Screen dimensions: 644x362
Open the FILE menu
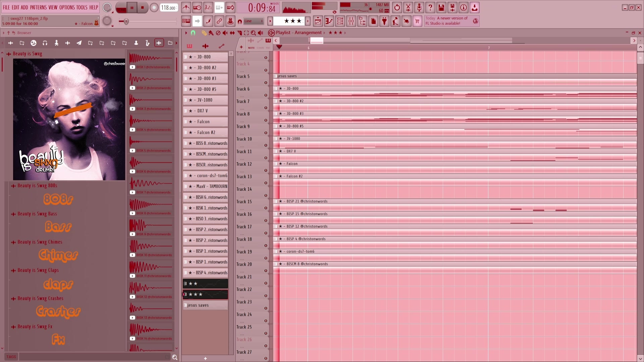(6, 7)
